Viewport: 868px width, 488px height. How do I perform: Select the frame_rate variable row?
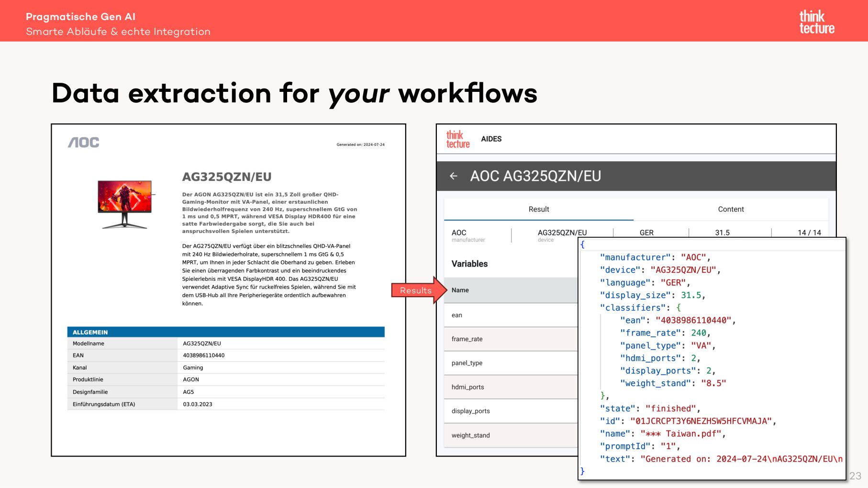[511, 339]
